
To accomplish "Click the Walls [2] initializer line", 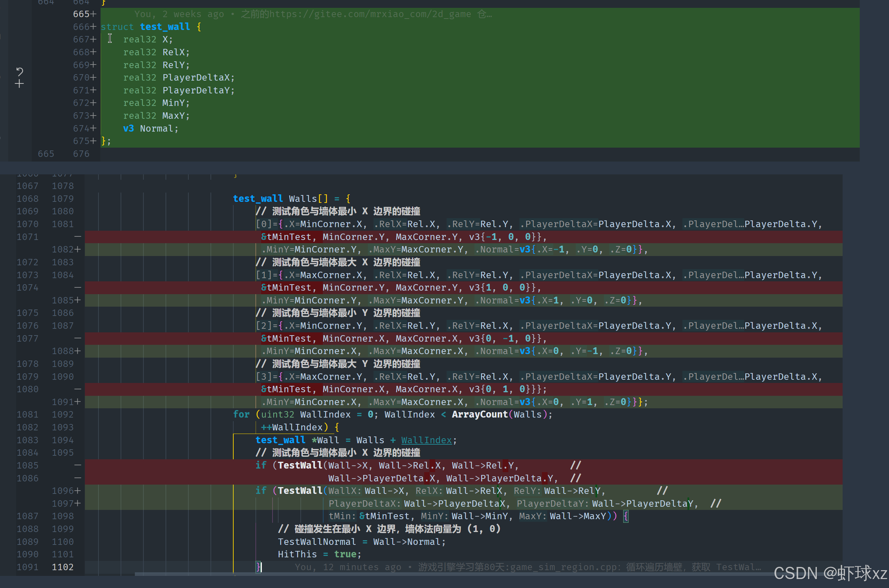I will pos(539,326).
